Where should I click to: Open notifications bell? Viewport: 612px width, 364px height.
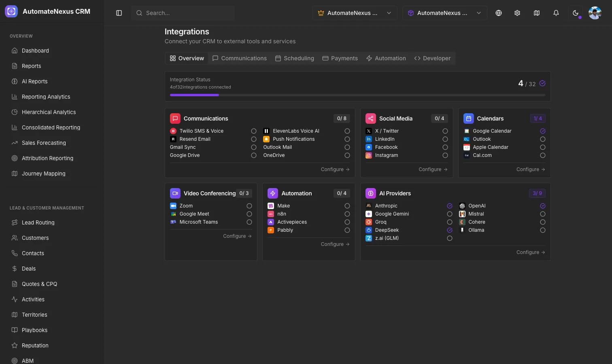(x=556, y=13)
